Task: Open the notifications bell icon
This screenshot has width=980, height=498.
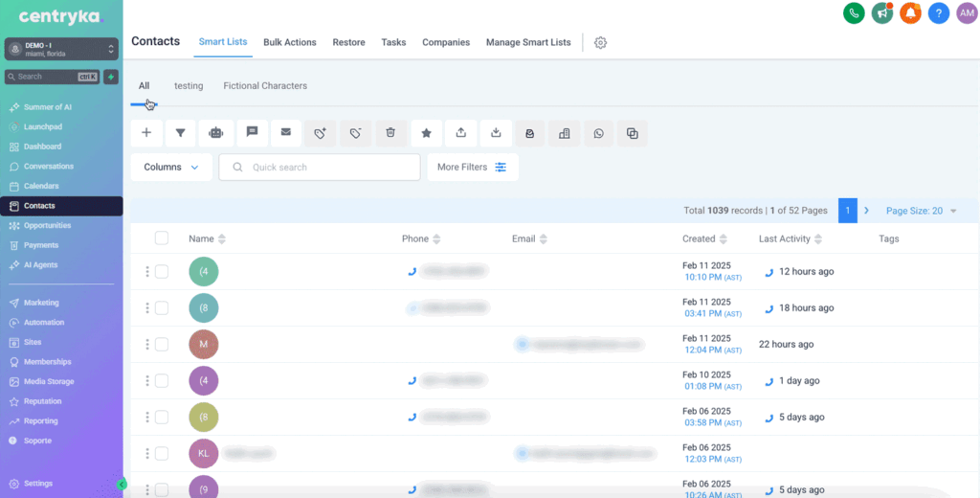Action: click(x=910, y=13)
